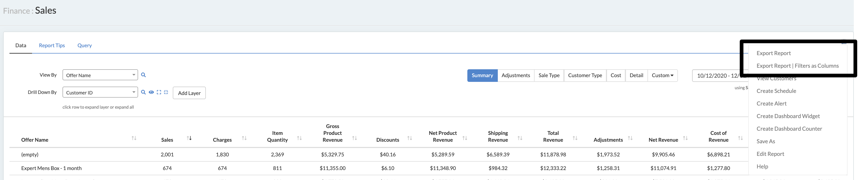This screenshot has width=868, height=180.
Task: Click sort arrows for Discounts column
Action: (410, 138)
